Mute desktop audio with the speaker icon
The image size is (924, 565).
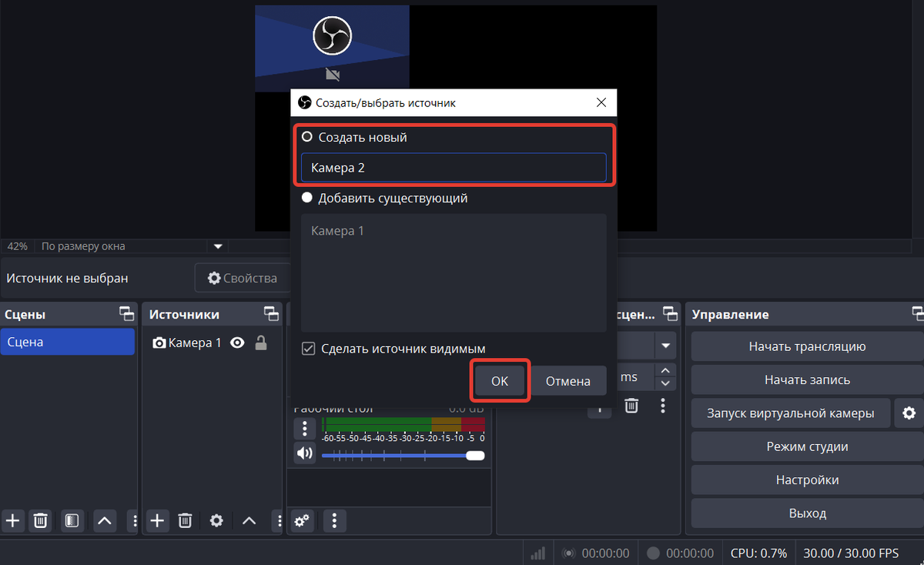305,454
